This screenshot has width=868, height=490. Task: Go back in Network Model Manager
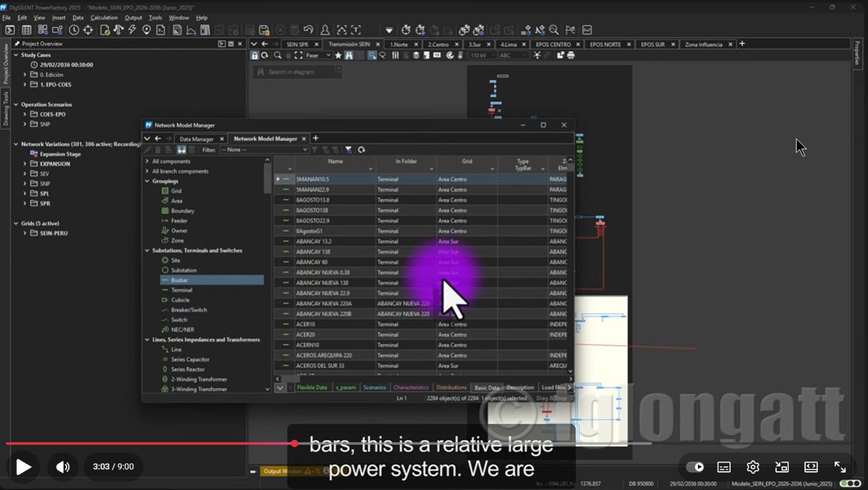pyautogui.click(x=158, y=139)
